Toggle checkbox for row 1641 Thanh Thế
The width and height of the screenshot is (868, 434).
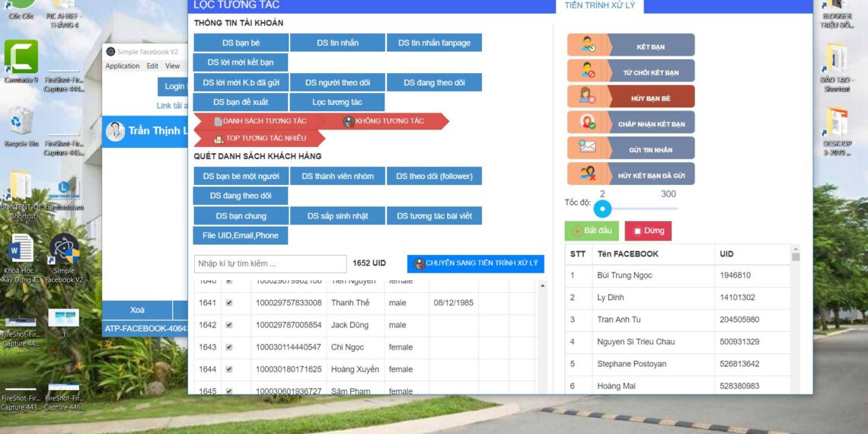229,303
